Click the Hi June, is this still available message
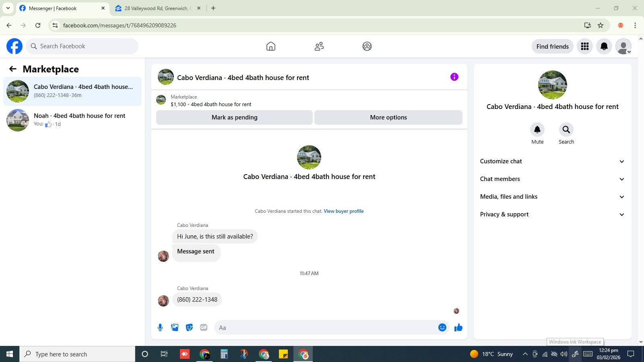This screenshot has height=362, width=644. click(x=215, y=237)
